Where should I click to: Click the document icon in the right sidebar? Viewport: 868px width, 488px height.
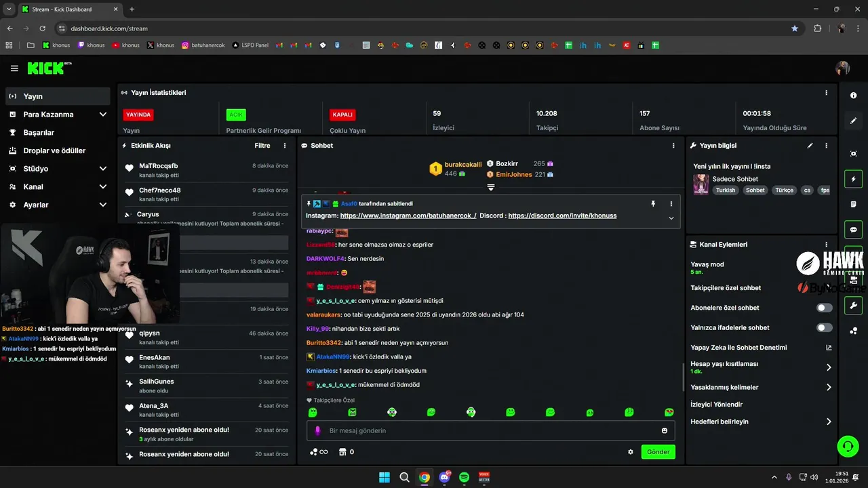(854, 204)
